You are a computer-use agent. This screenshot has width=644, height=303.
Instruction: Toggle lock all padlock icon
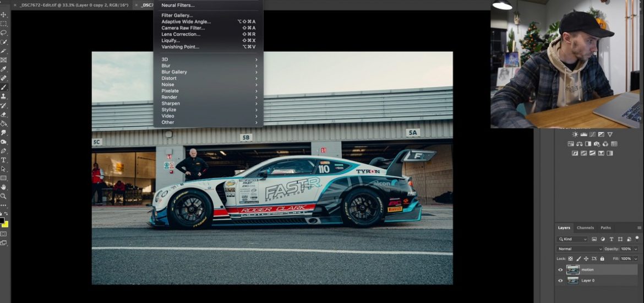tap(602, 259)
